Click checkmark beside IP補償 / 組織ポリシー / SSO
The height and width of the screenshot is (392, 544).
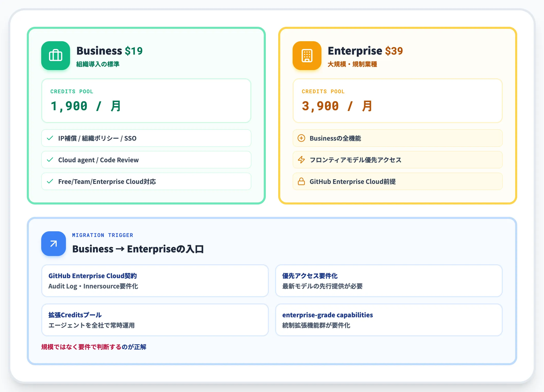coord(50,138)
